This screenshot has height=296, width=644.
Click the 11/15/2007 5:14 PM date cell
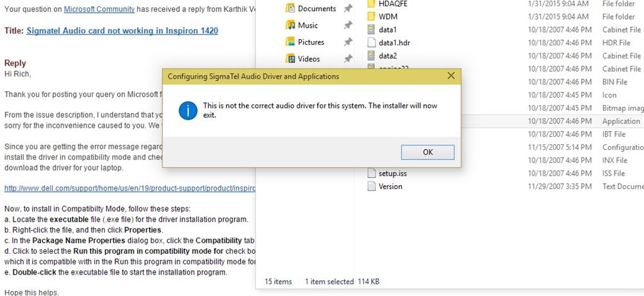[x=560, y=147]
